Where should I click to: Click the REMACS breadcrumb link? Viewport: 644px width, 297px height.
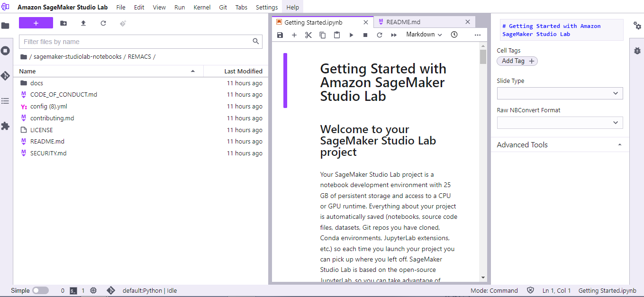[139, 57]
